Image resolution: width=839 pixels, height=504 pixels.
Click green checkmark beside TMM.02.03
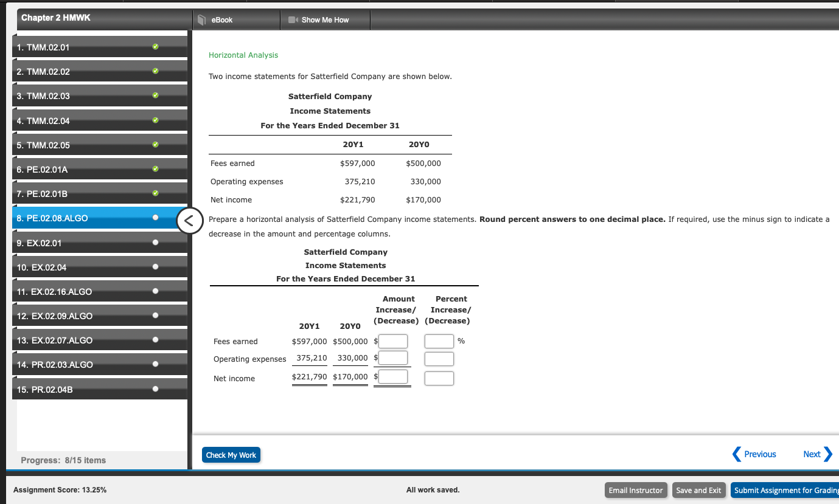[156, 95]
